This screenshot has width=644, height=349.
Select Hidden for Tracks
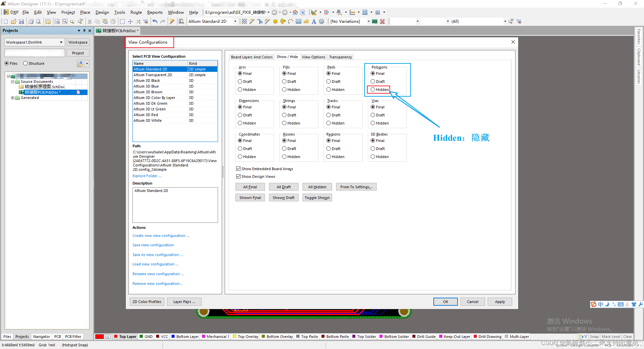coord(328,123)
